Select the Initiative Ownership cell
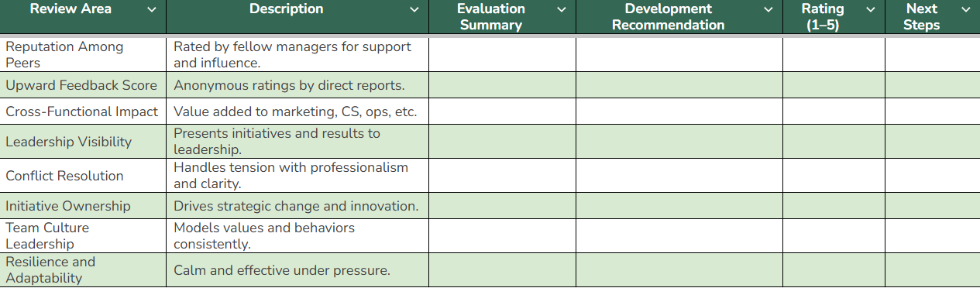The height and width of the screenshot is (288, 980). (x=83, y=206)
